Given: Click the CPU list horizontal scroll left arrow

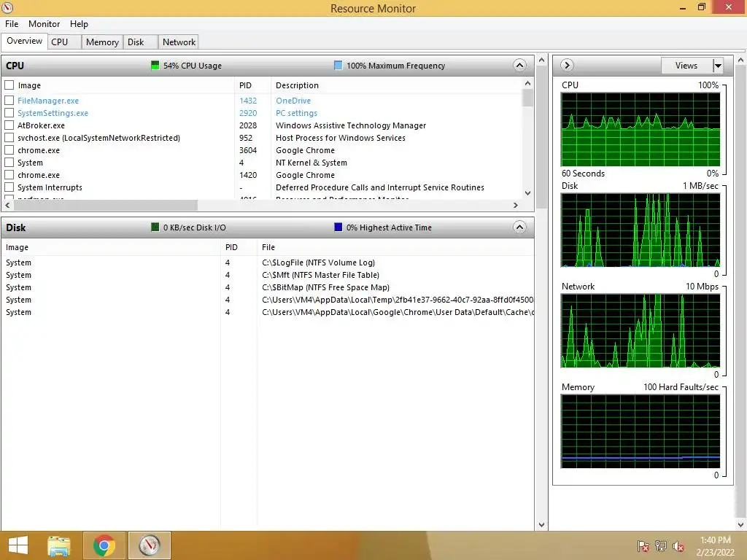Looking at the screenshot, I should 7,205.
